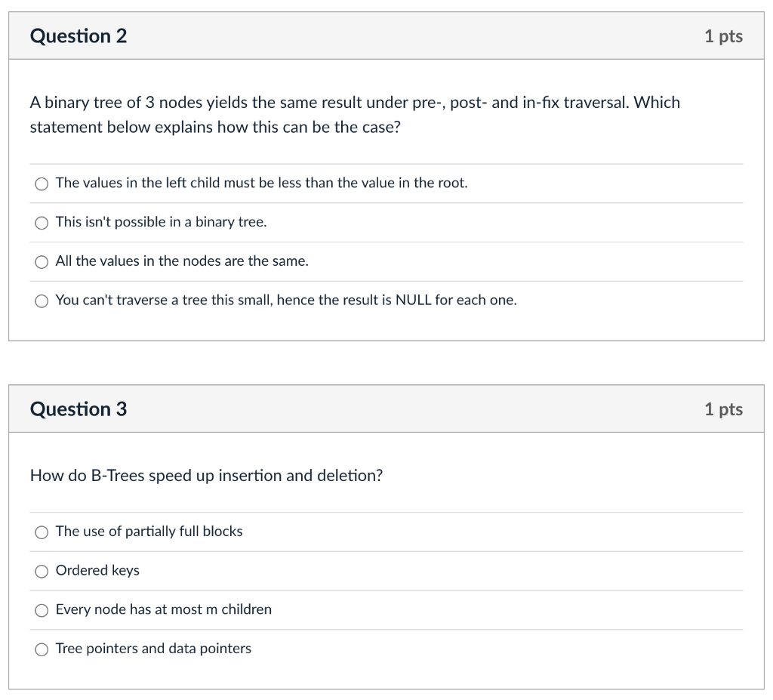Click the answer text 'All the values in the nodes are the same.'

click(x=182, y=261)
